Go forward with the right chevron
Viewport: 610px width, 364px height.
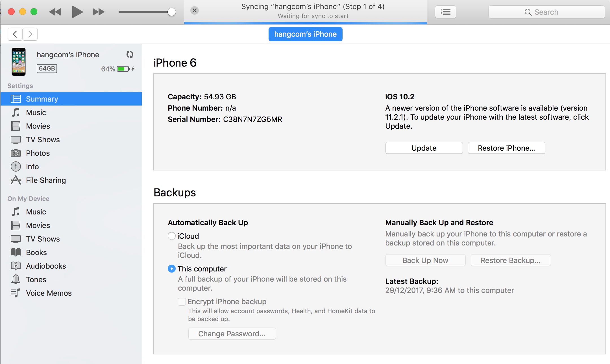30,34
